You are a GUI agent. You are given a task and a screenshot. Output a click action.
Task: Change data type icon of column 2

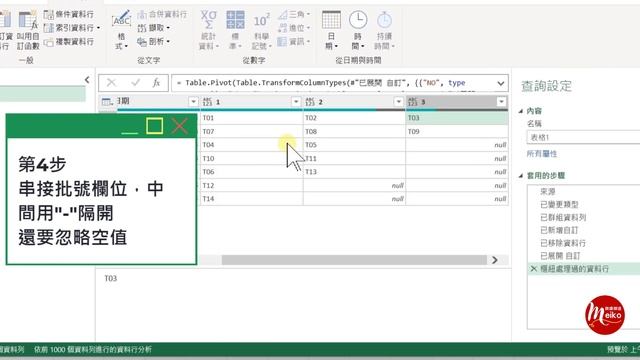pyautogui.click(x=310, y=102)
